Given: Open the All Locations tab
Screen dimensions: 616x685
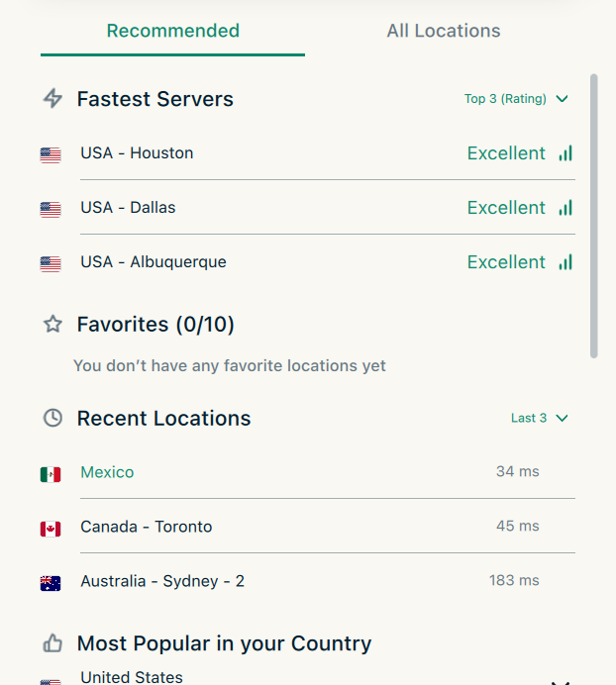Looking at the screenshot, I should coord(444,32).
